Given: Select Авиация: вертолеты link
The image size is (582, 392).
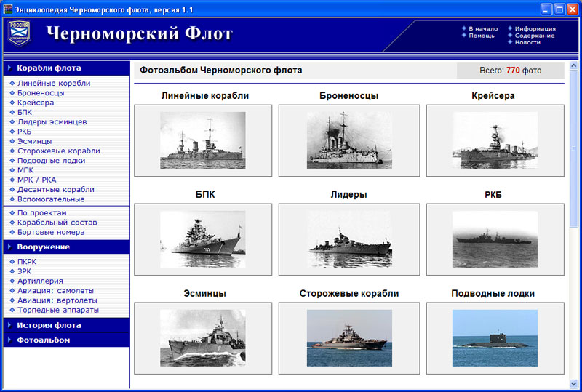Looking at the screenshot, I should (x=57, y=300).
